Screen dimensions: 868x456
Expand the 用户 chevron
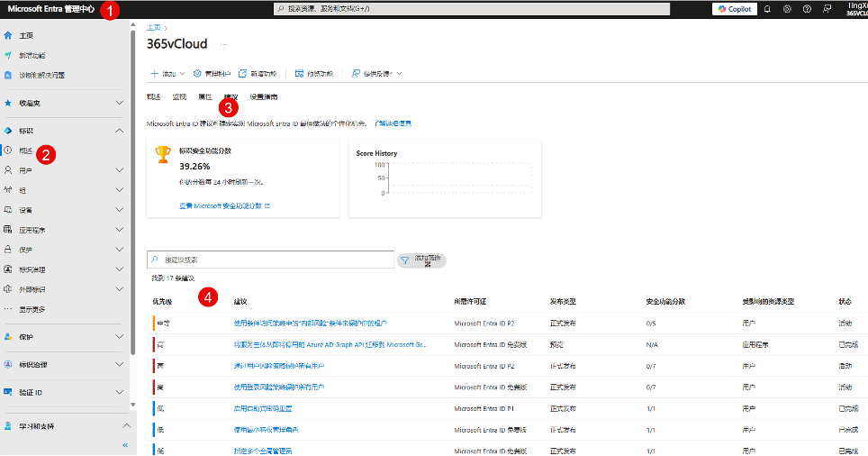click(x=119, y=170)
